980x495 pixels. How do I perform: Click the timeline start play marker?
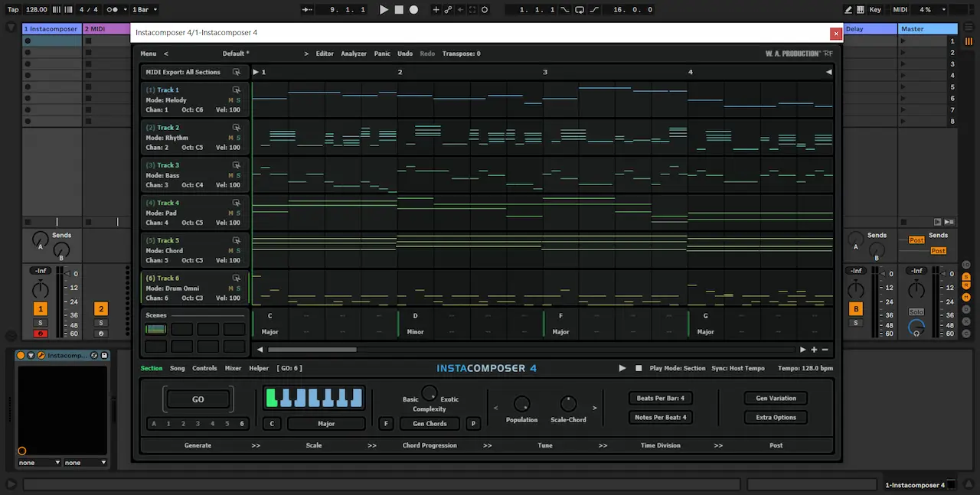(x=256, y=72)
